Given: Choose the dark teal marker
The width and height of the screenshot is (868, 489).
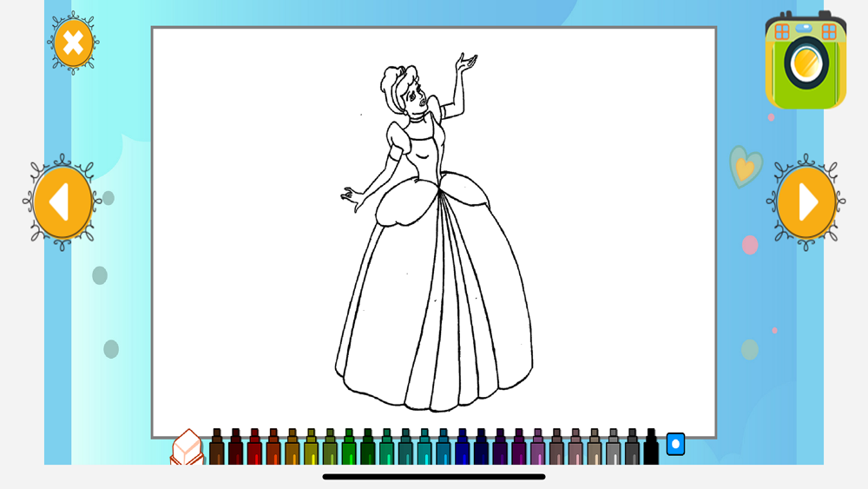Looking at the screenshot, I should [x=405, y=446].
